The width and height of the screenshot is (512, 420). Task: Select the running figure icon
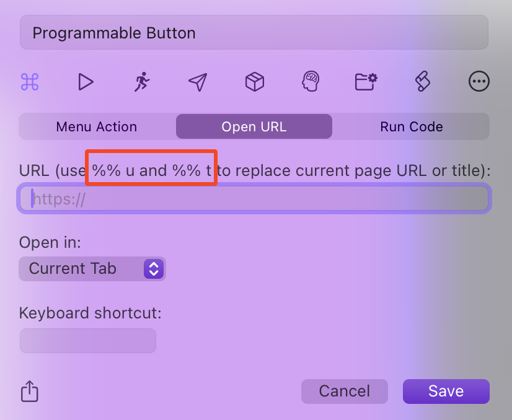pos(142,82)
